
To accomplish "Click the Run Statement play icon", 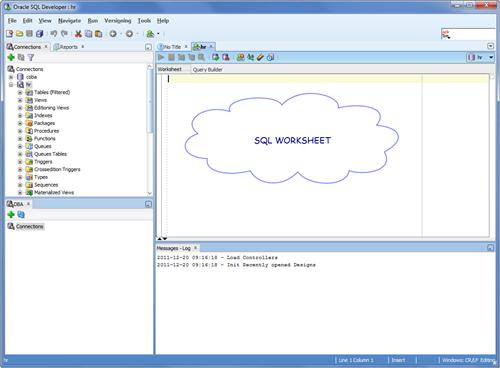I will tap(161, 57).
